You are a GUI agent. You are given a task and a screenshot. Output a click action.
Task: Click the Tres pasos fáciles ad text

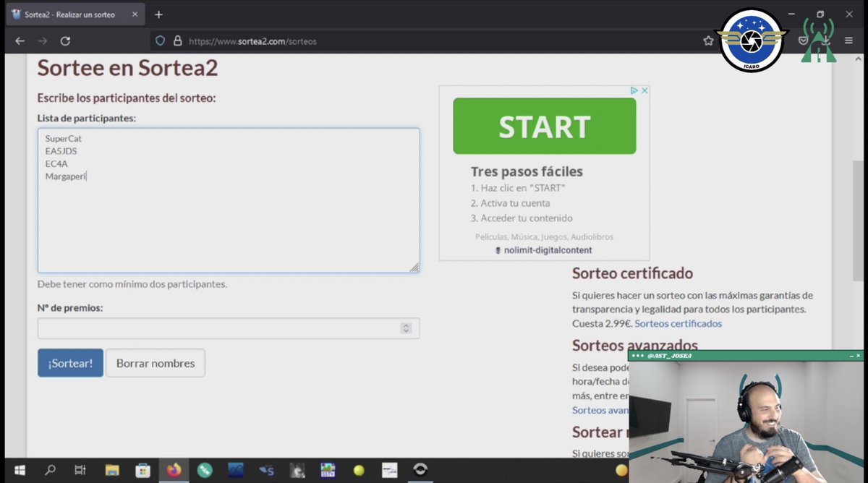[x=527, y=171]
